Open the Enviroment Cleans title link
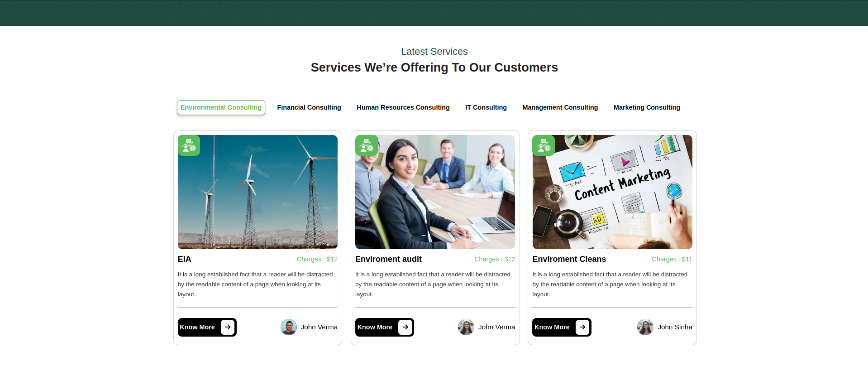 569,259
